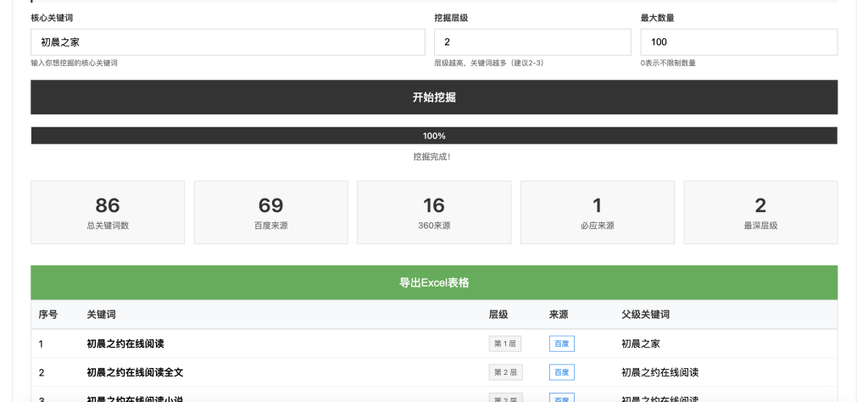Click the 百度来源 stat card showing 69
Image resolution: width=868 pixels, height=402 pixels.
click(x=270, y=213)
